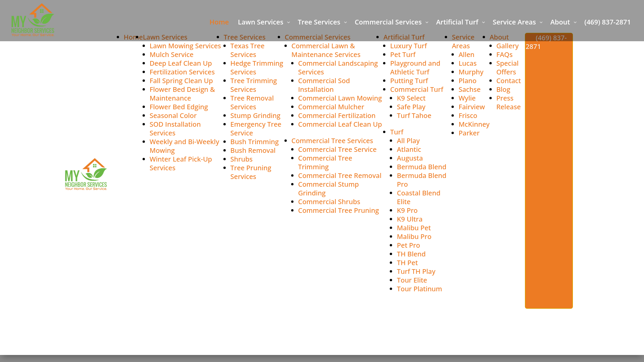The width and height of the screenshot is (644, 362).
Task: Open the Lawn Mowing Services link
Action: [x=185, y=46]
